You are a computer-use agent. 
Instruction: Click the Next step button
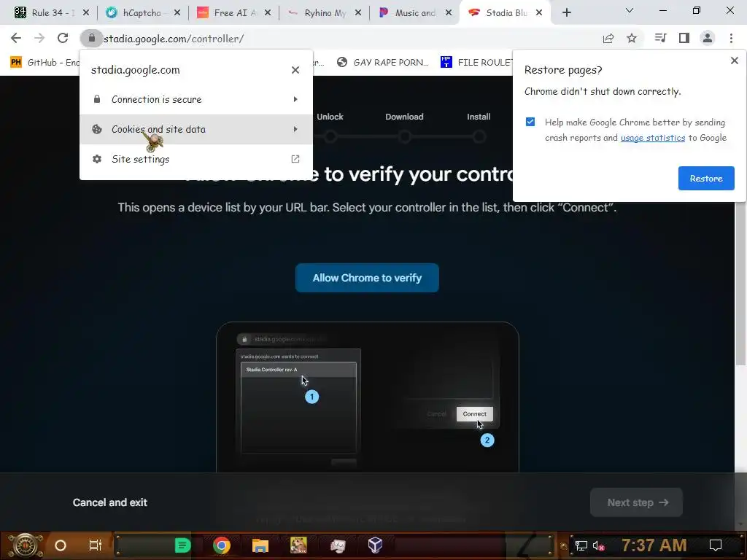pyautogui.click(x=636, y=502)
